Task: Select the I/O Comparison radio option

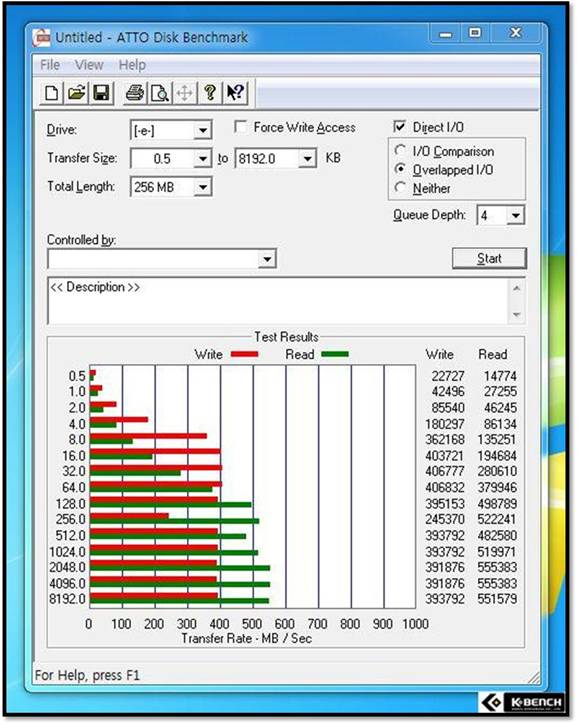Action: coord(400,150)
